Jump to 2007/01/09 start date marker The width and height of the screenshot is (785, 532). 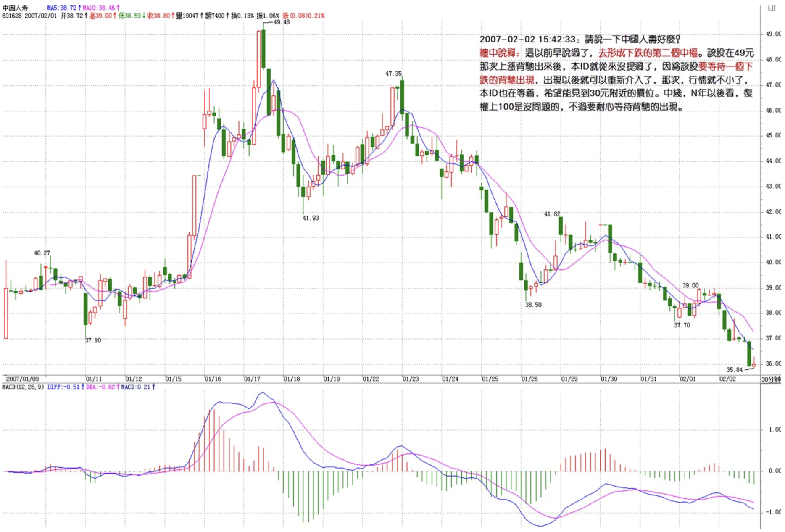point(23,379)
